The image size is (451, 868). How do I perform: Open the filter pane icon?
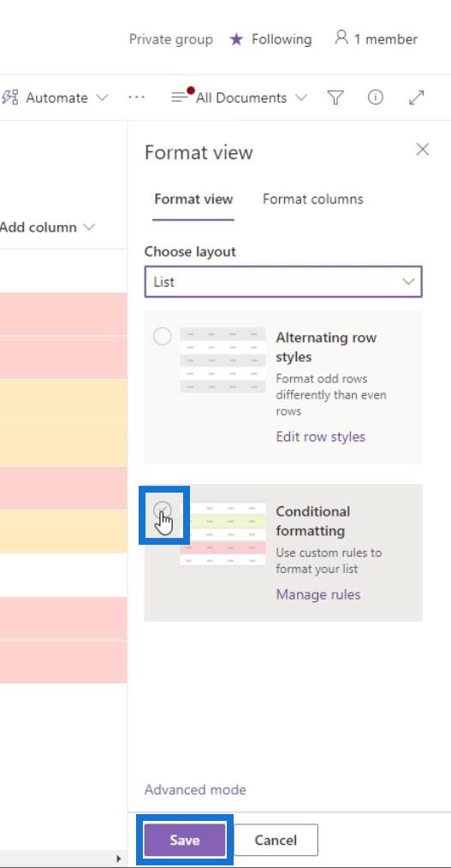335,98
